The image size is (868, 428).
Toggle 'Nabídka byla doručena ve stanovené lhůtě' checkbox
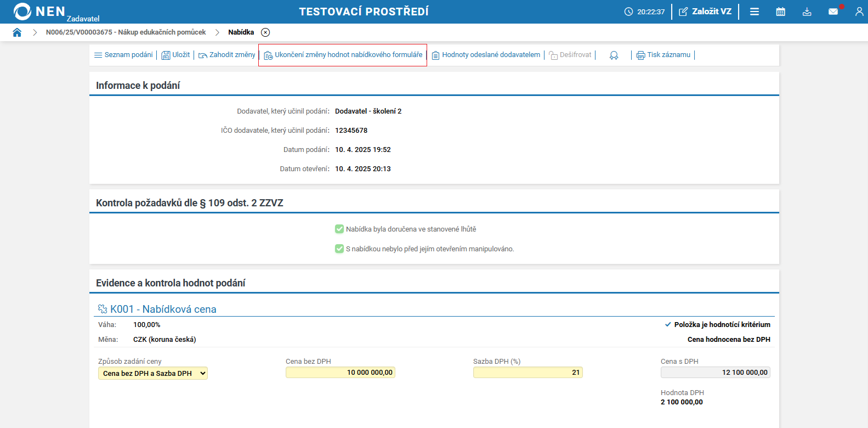pyautogui.click(x=339, y=229)
